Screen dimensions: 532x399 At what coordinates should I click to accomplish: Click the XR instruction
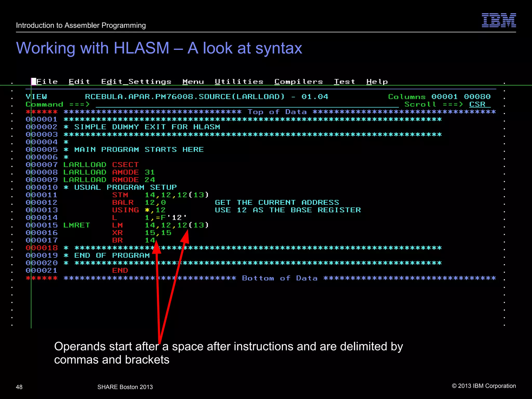[117, 232]
